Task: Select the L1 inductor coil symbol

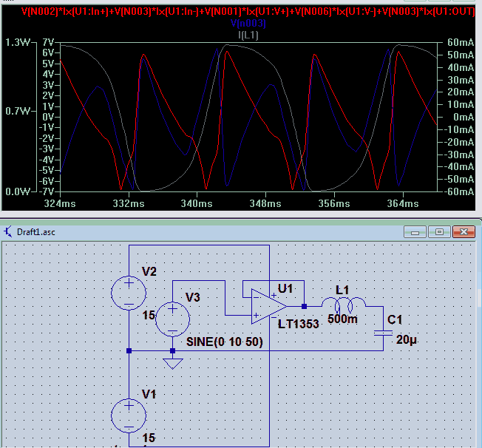Action: [x=344, y=305]
